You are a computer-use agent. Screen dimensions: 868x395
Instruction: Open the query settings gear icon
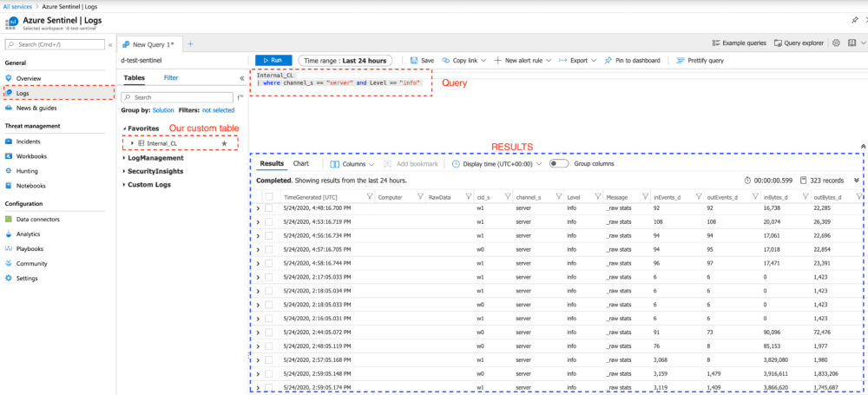pyautogui.click(x=836, y=43)
